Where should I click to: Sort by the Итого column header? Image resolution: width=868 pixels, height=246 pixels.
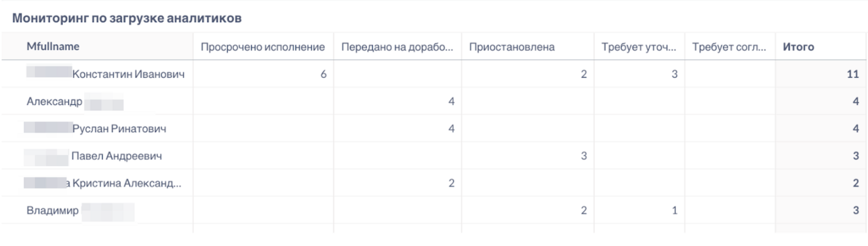pos(798,47)
